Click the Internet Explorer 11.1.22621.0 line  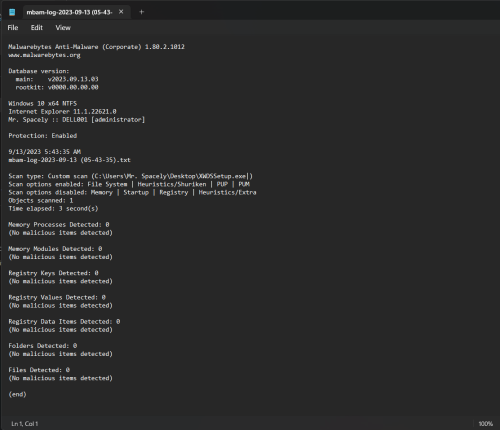point(62,111)
